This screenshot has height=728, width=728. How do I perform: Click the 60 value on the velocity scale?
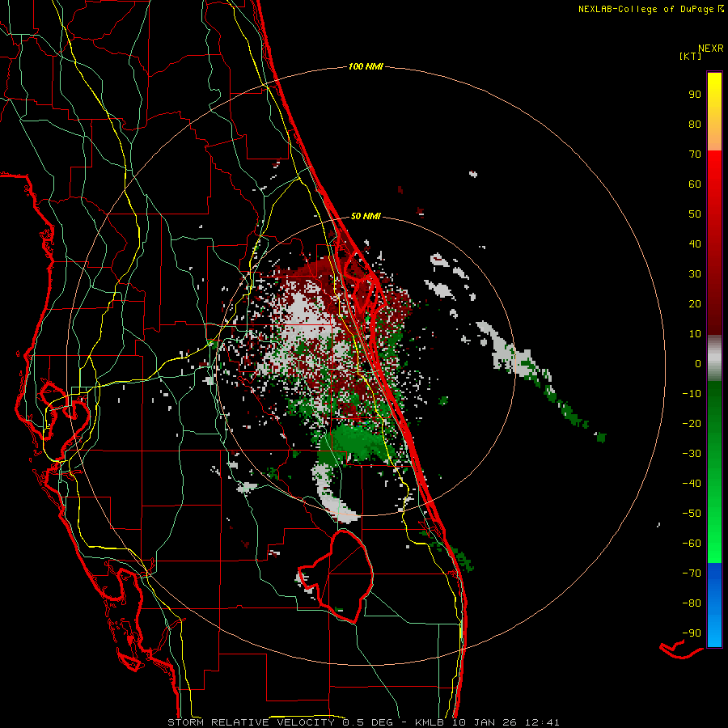[x=695, y=184]
